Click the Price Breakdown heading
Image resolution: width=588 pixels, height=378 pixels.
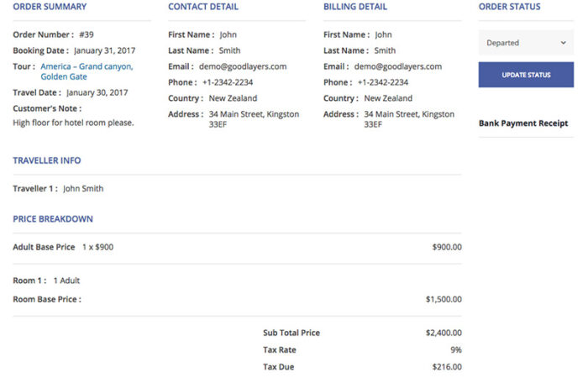click(53, 219)
